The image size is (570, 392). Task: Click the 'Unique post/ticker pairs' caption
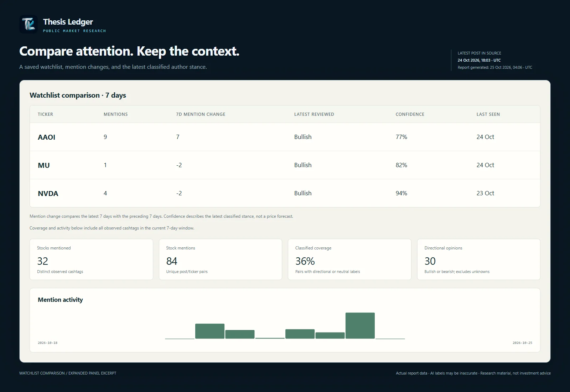pyautogui.click(x=187, y=272)
